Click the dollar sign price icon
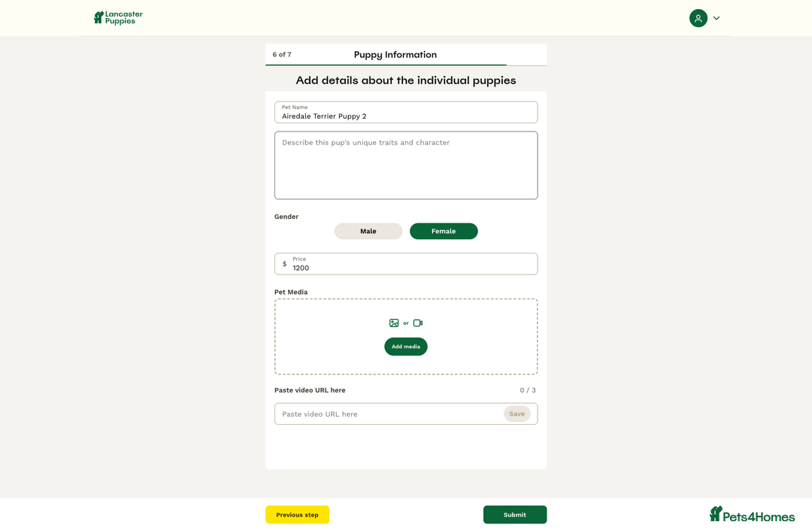Image resolution: width=812 pixels, height=531 pixels. tap(284, 264)
